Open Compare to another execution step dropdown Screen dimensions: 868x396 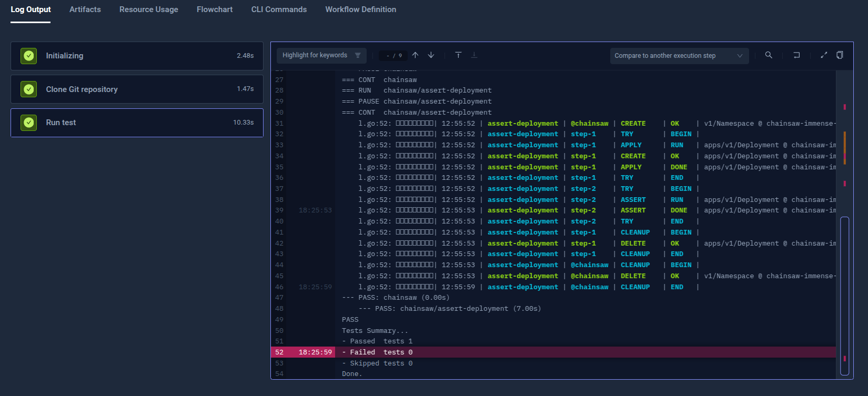pyautogui.click(x=679, y=56)
